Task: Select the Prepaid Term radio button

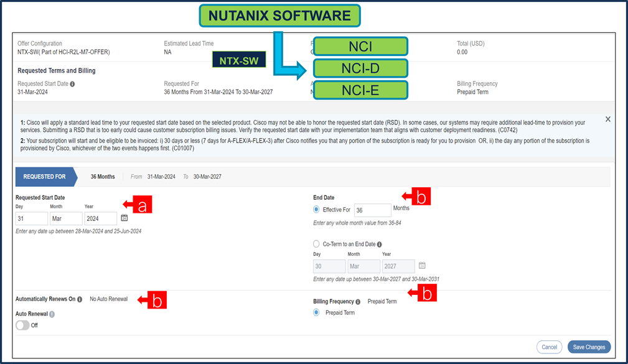Action: 316,312
